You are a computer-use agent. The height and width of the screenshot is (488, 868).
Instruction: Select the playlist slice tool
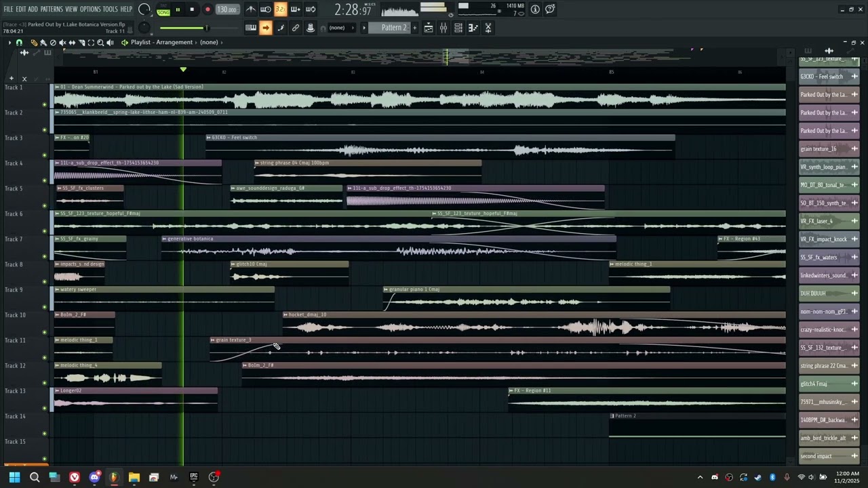click(x=81, y=43)
